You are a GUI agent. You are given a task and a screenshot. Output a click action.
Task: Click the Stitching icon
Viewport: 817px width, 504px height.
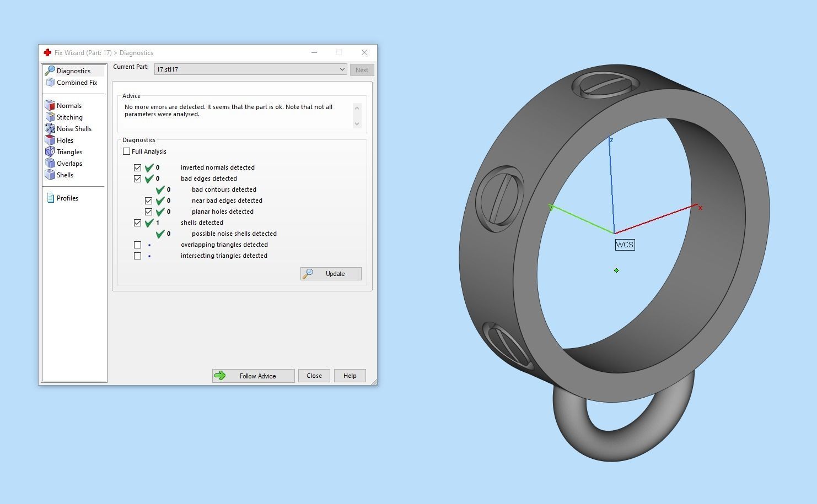pos(50,117)
